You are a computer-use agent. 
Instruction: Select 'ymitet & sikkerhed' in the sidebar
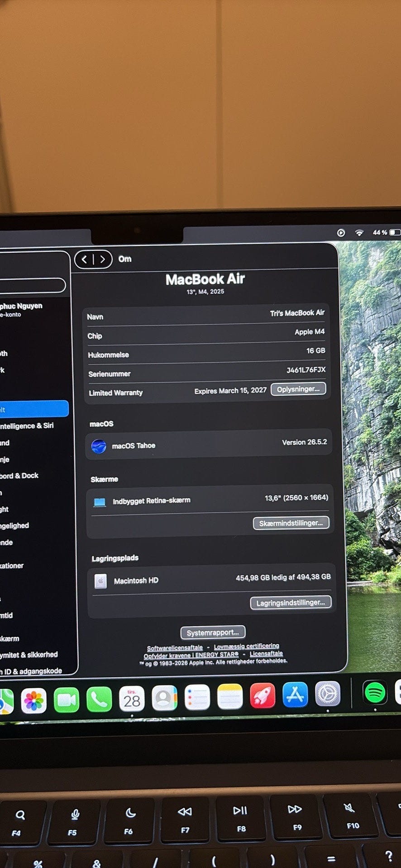point(29,655)
